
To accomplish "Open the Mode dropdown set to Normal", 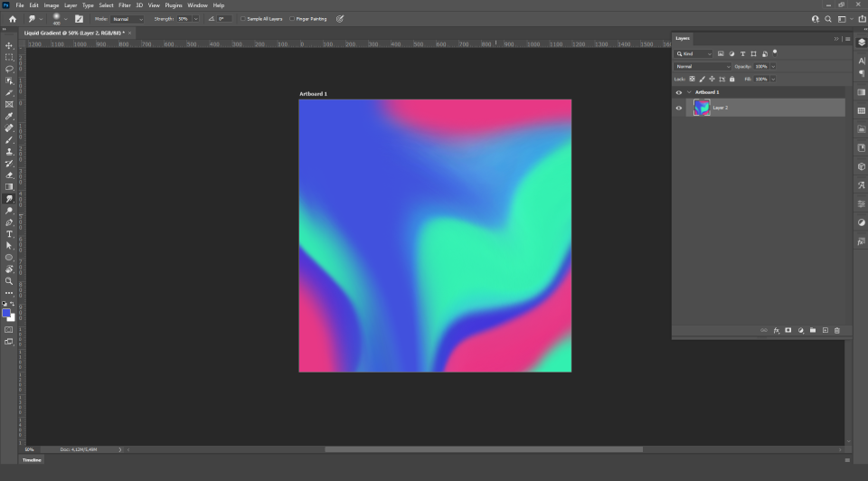I will (x=127, y=18).
